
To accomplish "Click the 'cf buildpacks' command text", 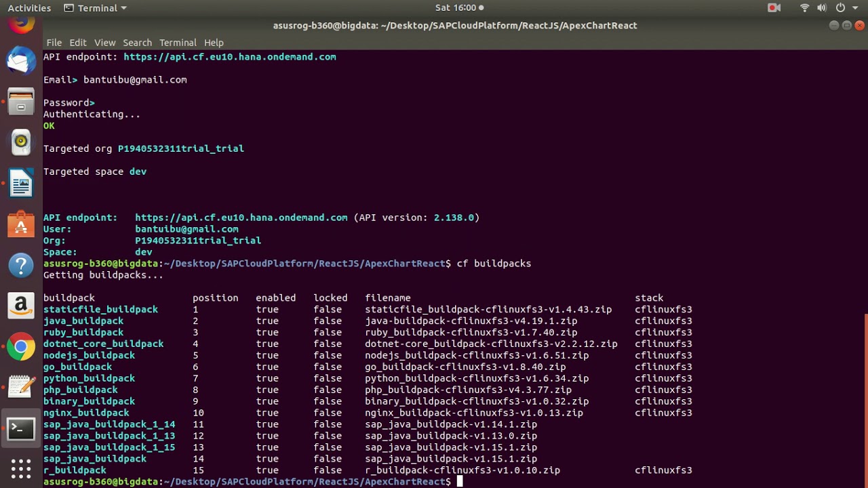I will coord(494,264).
